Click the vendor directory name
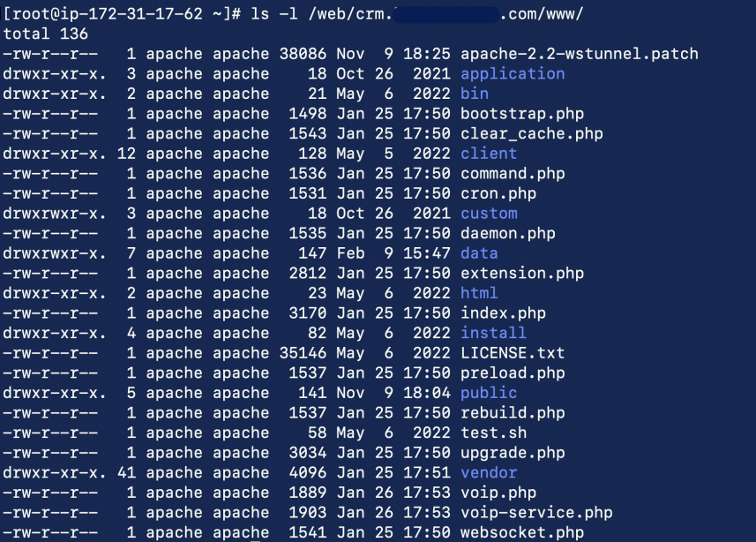This screenshot has width=756, height=542. [x=489, y=473]
